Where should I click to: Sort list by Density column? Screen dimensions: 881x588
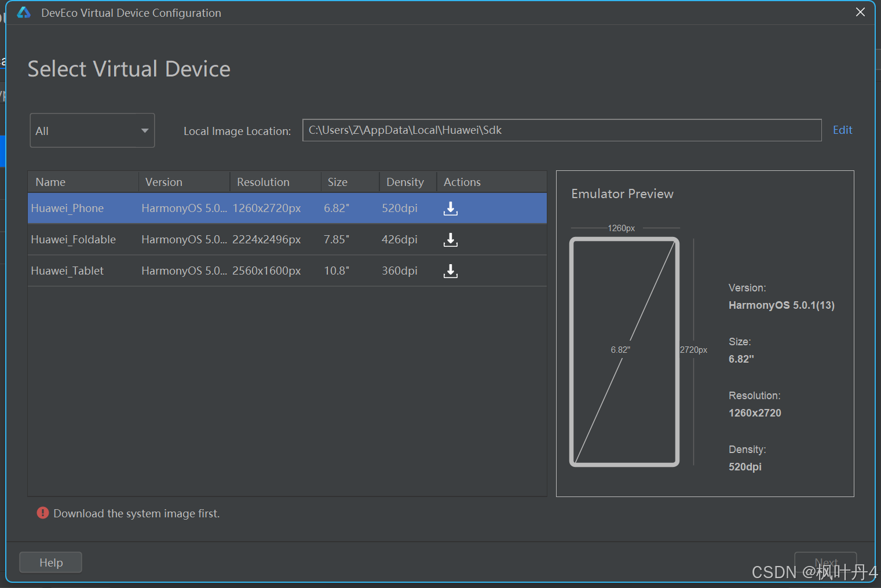coord(405,182)
